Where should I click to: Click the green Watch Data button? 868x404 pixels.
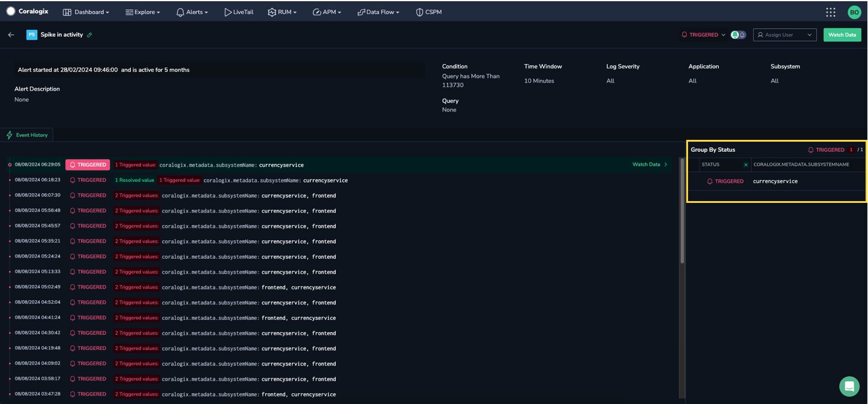(842, 35)
